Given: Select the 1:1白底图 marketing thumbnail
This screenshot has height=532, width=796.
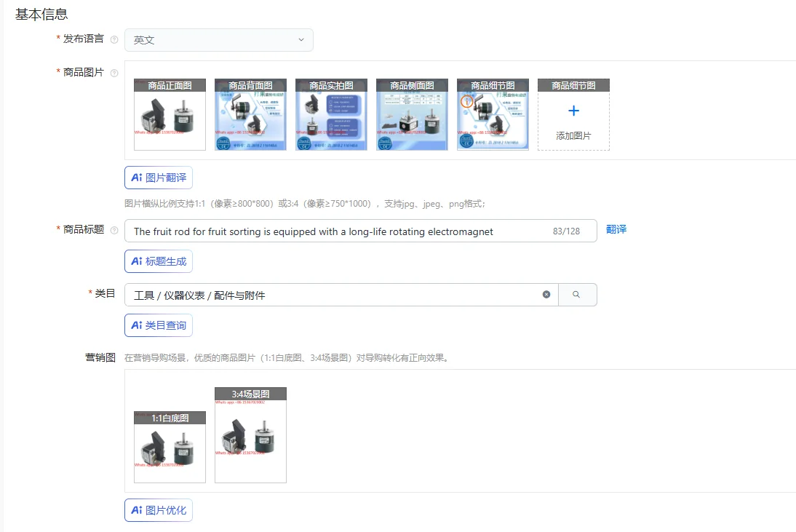Looking at the screenshot, I should (x=170, y=448).
